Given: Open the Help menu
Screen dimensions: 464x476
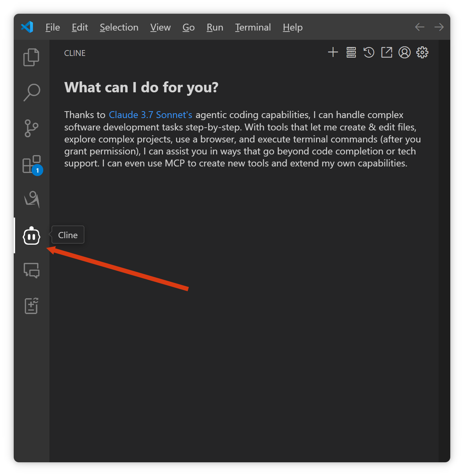Looking at the screenshot, I should (x=293, y=27).
